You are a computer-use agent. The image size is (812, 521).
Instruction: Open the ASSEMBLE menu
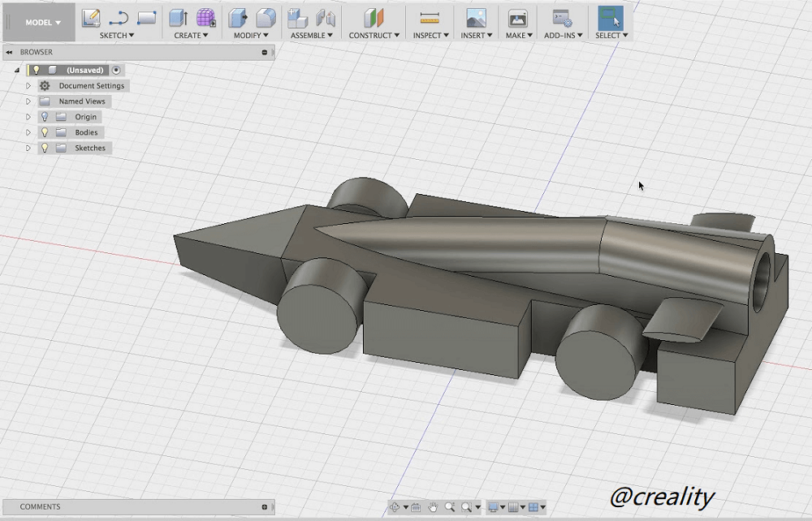[313, 36]
